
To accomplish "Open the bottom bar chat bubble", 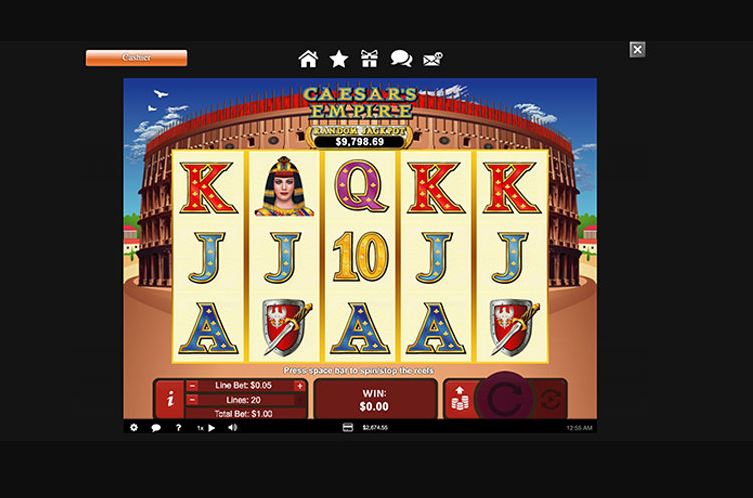I will tap(156, 427).
